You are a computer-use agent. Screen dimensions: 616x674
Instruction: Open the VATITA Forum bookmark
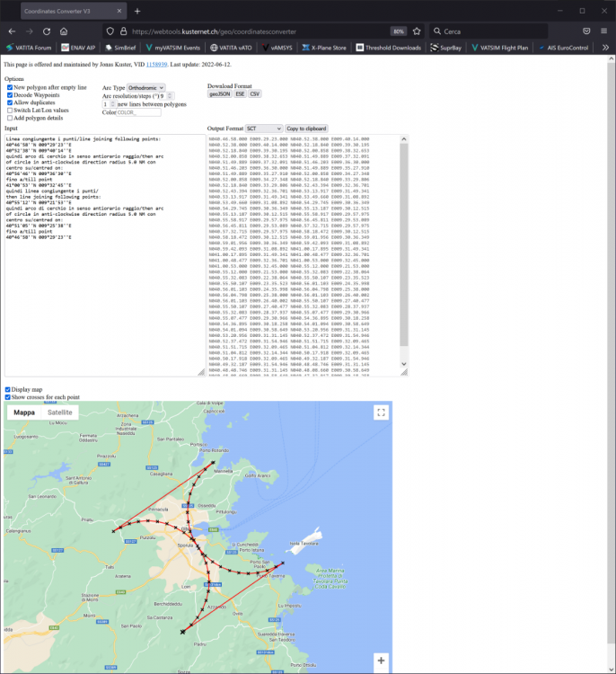coord(30,48)
